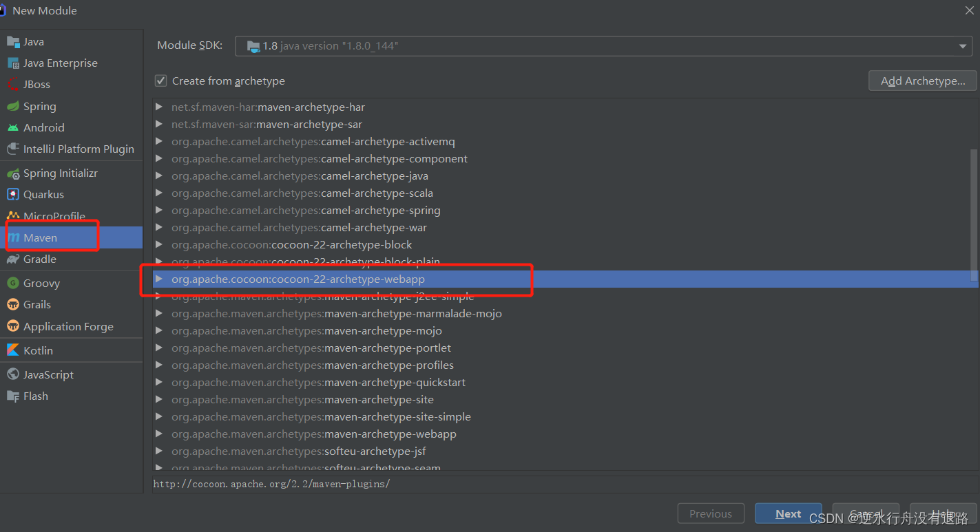Click the Quarkus icon
Viewport: 980px width, 532px height.
click(13, 195)
